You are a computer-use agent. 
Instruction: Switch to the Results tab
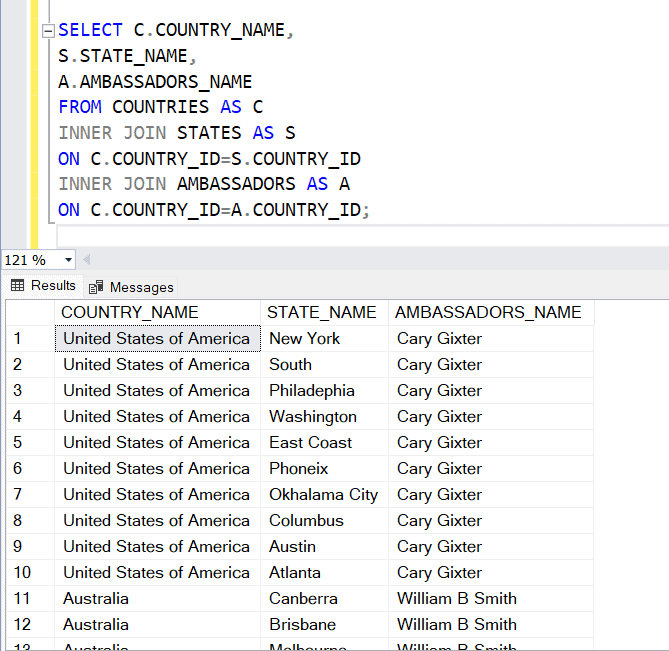click(43, 285)
